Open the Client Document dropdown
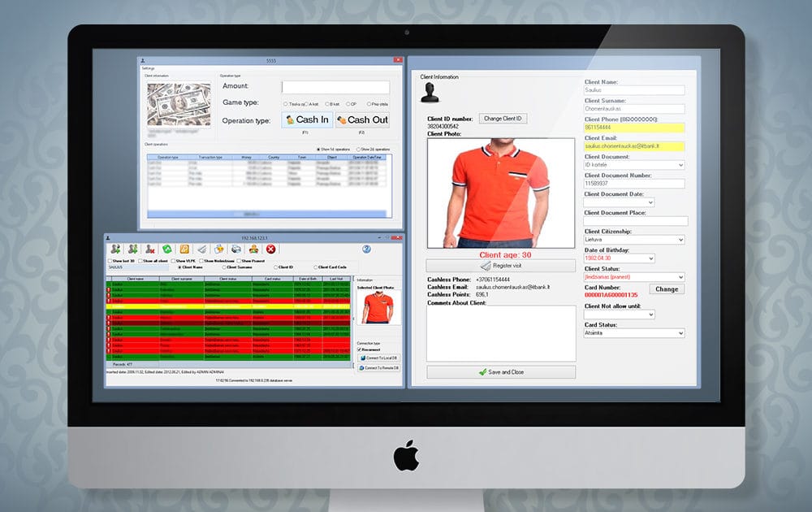 point(634,165)
